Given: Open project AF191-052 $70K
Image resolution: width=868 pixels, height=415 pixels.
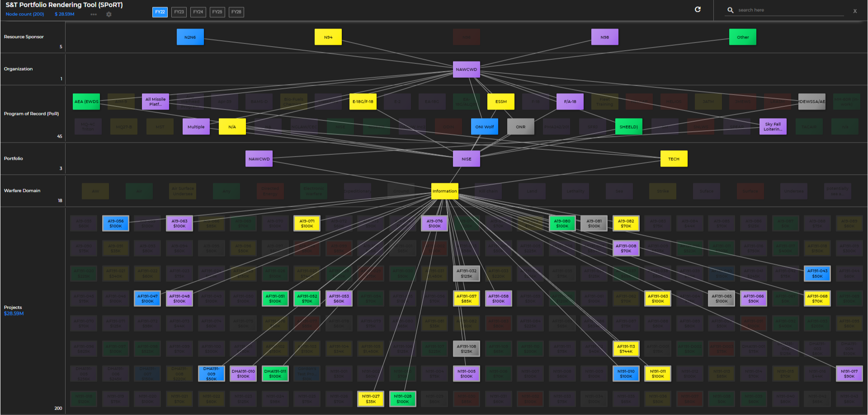Looking at the screenshot, I should click(x=307, y=299).
